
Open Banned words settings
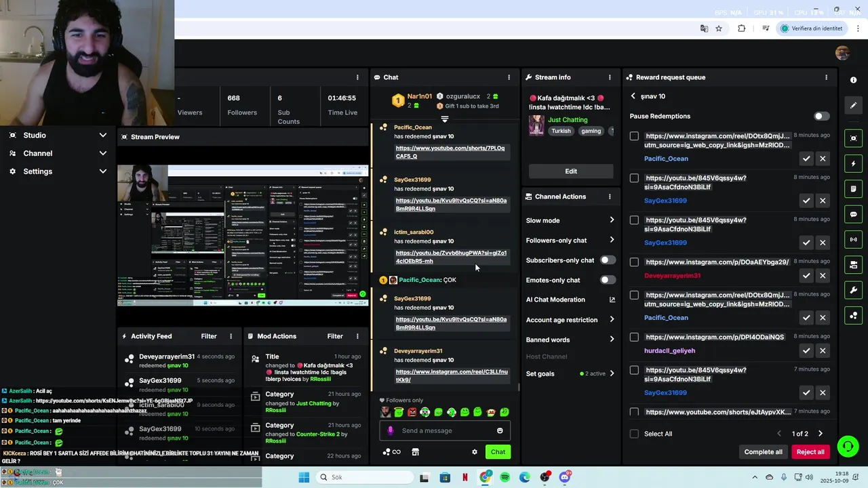570,340
